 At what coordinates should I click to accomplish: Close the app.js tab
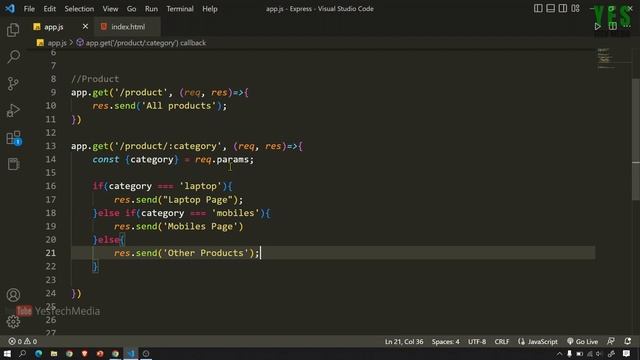[x=85, y=27]
